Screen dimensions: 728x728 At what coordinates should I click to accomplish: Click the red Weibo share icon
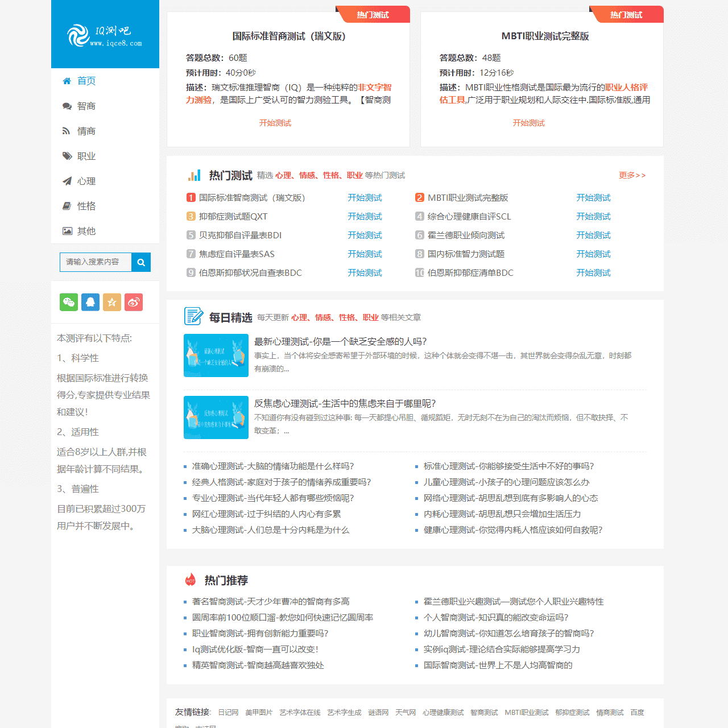click(134, 302)
